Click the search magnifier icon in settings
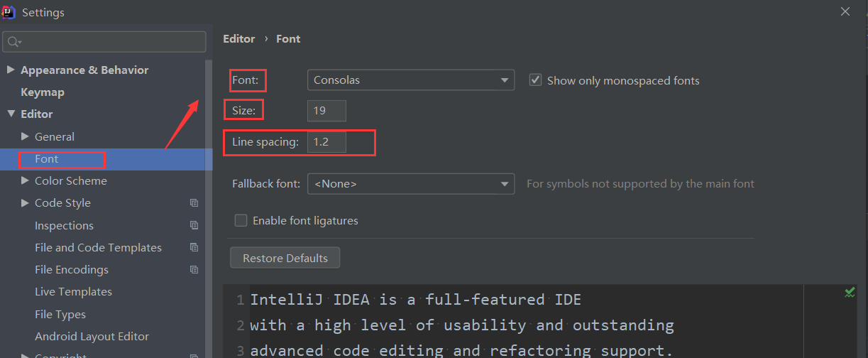Screen dimensions: 868x358 click(14, 42)
